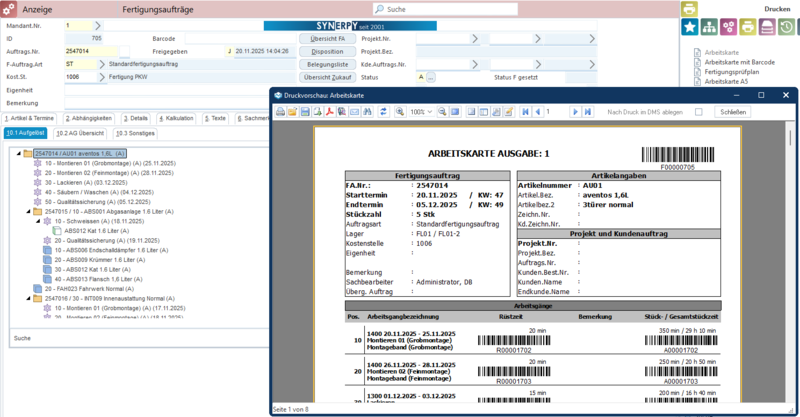Click the printer icon in preview toolbar
Viewport: 800px width, 417px height.
[281, 112]
